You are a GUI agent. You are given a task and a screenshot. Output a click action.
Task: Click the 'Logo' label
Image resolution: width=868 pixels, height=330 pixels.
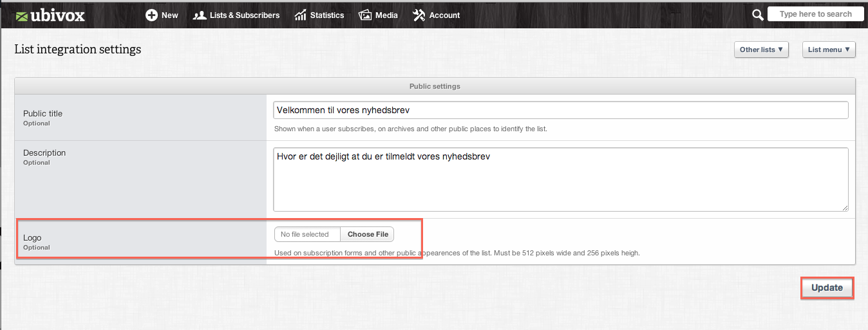pos(32,237)
